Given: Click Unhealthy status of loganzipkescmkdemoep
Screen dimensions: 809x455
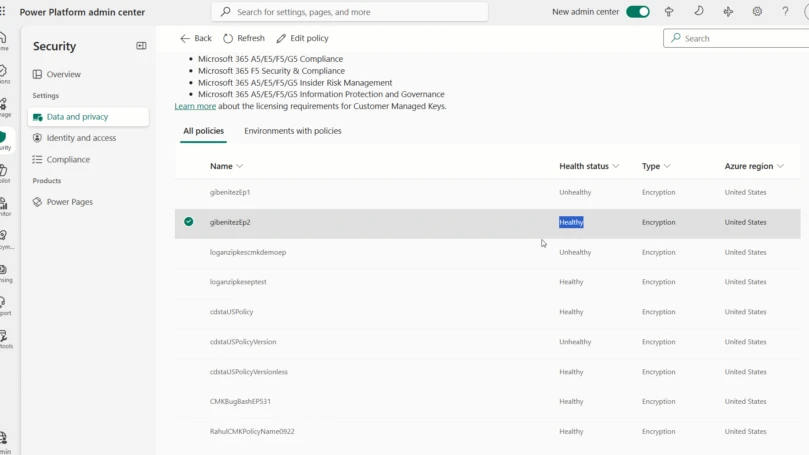Looking at the screenshot, I should [x=575, y=252].
